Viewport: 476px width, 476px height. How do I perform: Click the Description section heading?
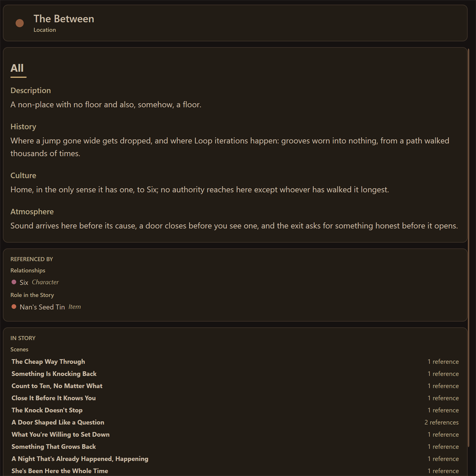coord(31,90)
